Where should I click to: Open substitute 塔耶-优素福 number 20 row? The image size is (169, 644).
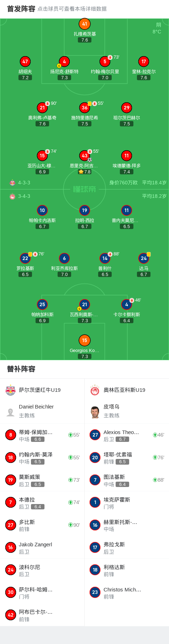127,458
